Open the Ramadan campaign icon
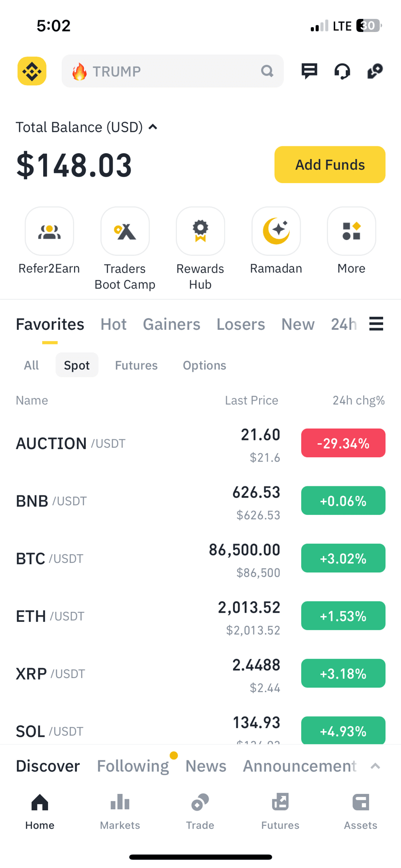 pyautogui.click(x=276, y=231)
